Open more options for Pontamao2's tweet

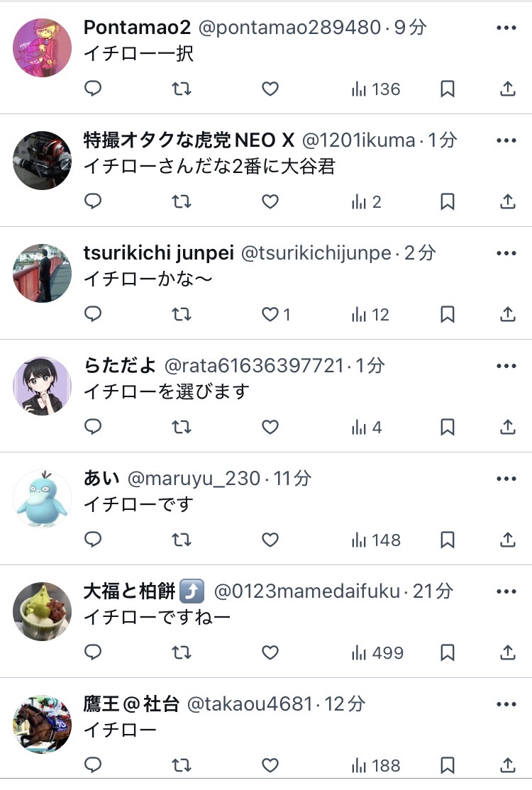[506, 28]
